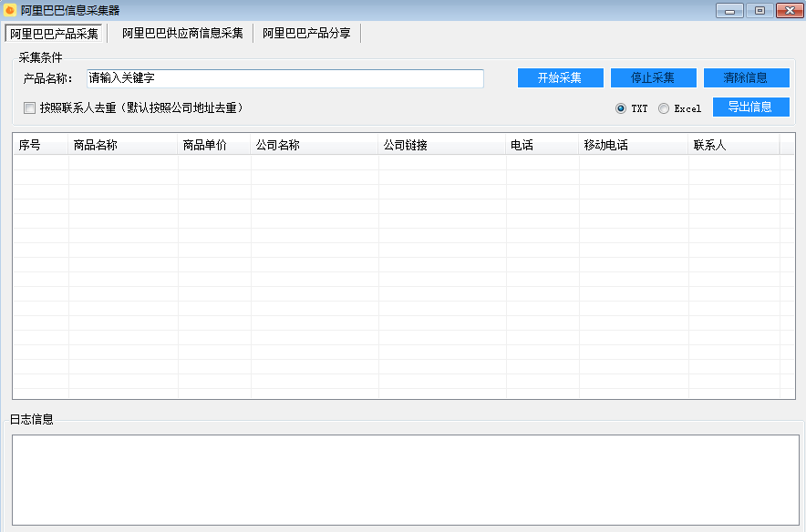
Task: Focus the 产品名称 keyword input field
Action: coord(285,78)
